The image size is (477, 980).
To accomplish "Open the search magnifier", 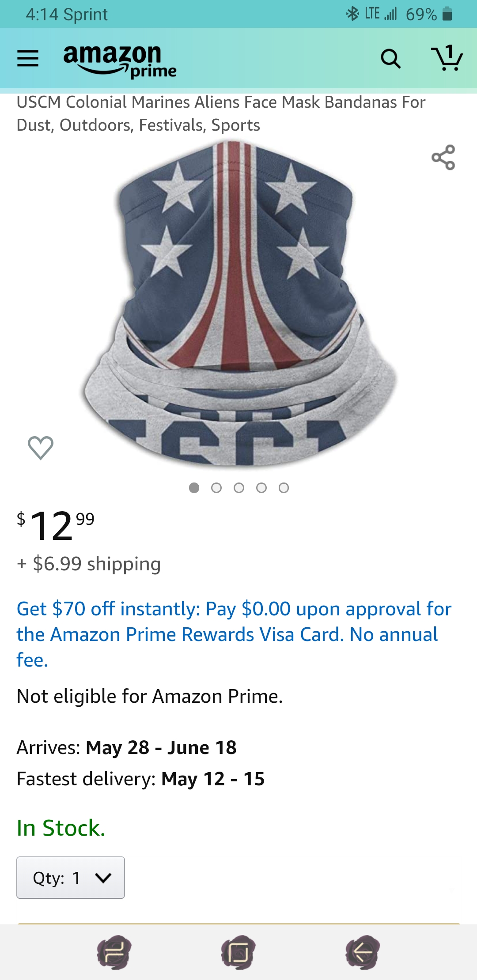I will tap(390, 59).
